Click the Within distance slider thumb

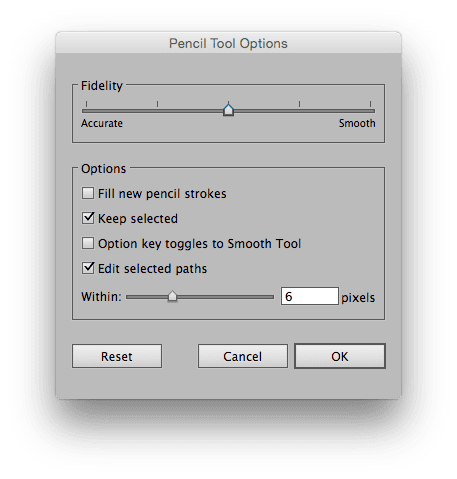172,296
